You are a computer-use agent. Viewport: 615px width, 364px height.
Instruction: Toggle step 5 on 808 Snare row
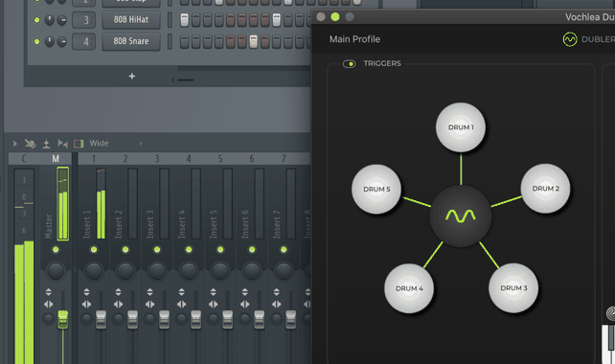(x=231, y=41)
